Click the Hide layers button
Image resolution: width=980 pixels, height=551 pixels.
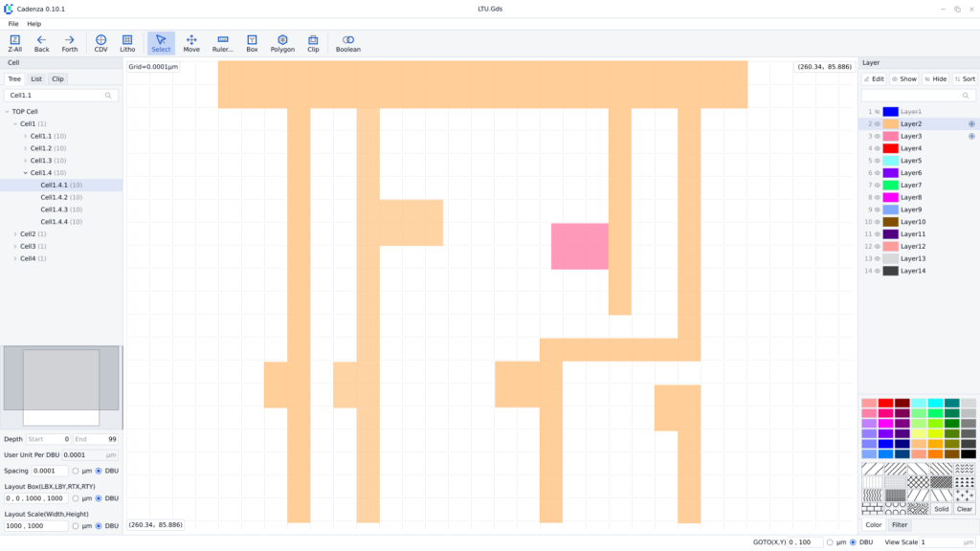(934, 78)
